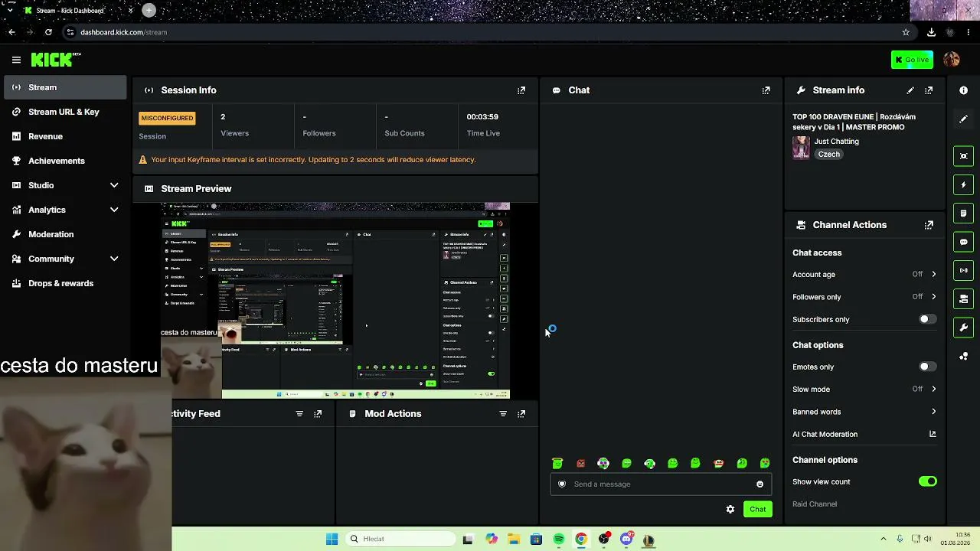Open the profile avatar menu
Viewport: 980px width, 551px height.
[952, 60]
